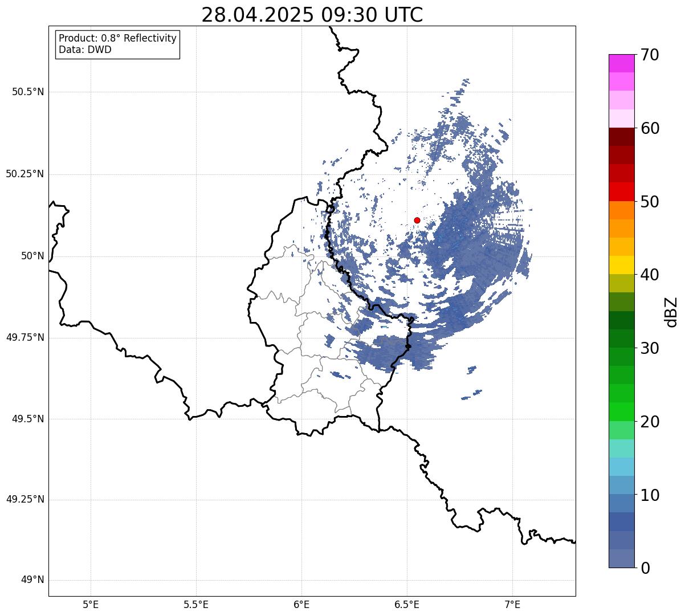Click the slate blue bottom colorbar segment
Screen dimensions: 685x616
pos(621,558)
